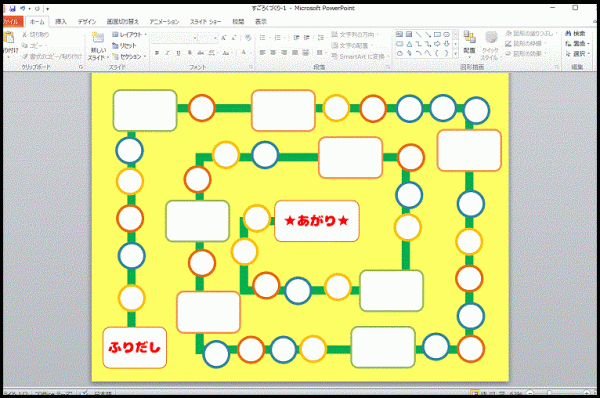Open the Layout (レイアウト) dropdown
This screenshot has height=398, width=600.
pos(129,35)
